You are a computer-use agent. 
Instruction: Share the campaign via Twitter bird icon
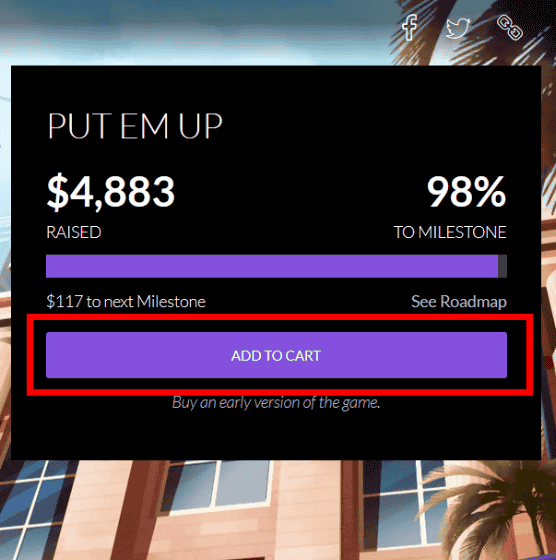(x=458, y=28)
